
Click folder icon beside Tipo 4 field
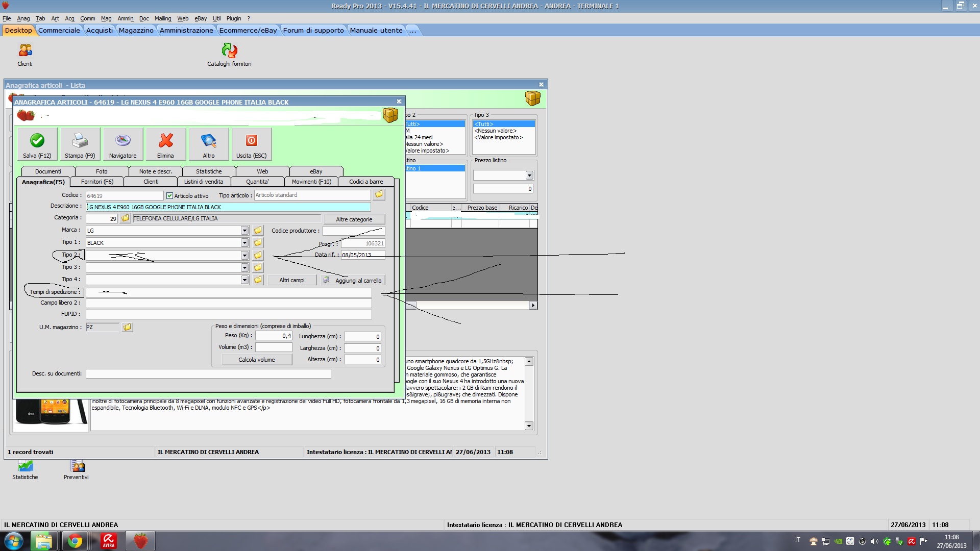click(x=258, y=280)
